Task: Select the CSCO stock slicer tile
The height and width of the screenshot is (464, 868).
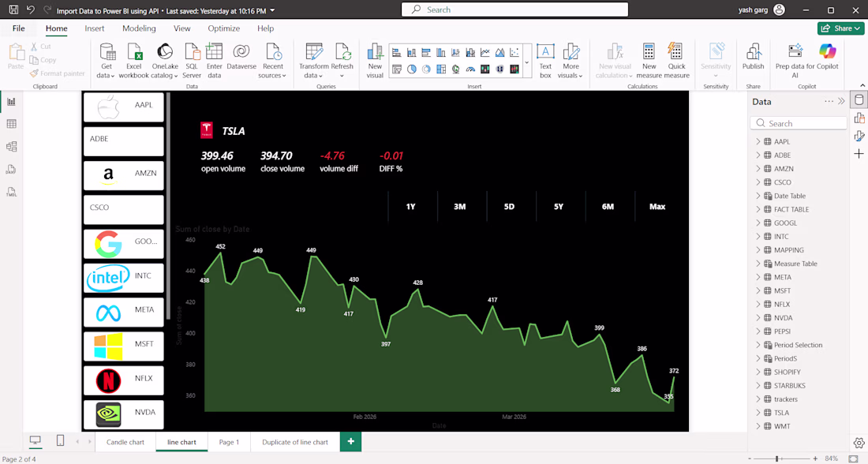Action: tap(123, 210)
